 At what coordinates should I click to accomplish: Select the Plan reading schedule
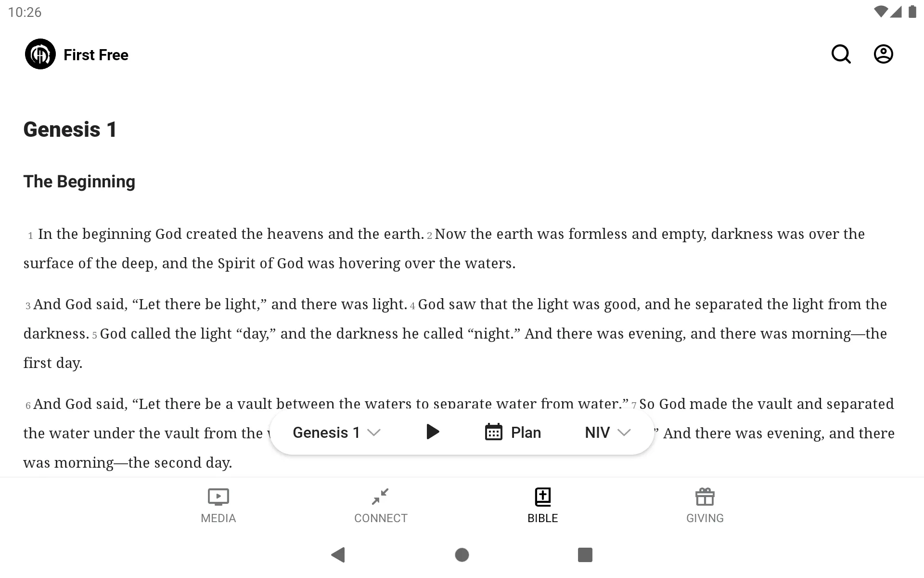[511, 432]
